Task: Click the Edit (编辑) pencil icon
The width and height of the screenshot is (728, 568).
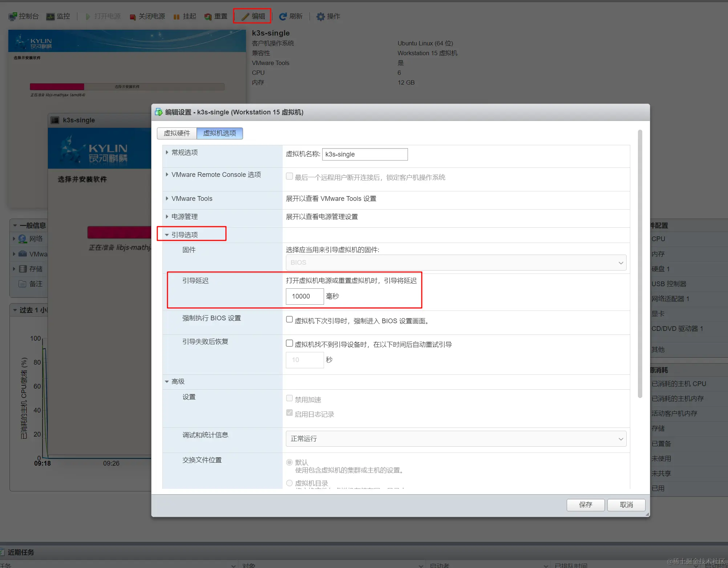Action: pyautogui.click(x=246, y=16)
